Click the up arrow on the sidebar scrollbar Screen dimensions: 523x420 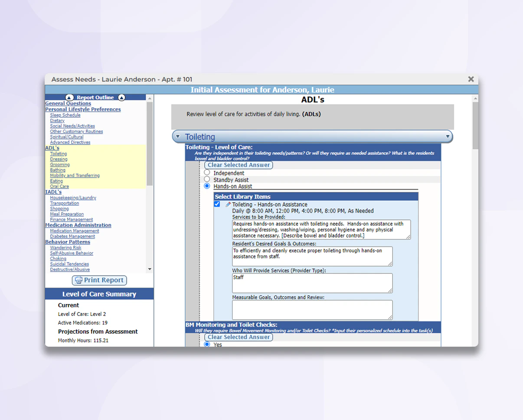tap(150, 99)
